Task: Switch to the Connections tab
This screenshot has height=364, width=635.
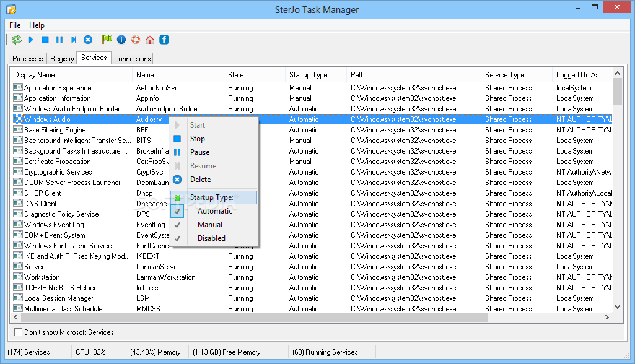Action: tap(132, 59)
